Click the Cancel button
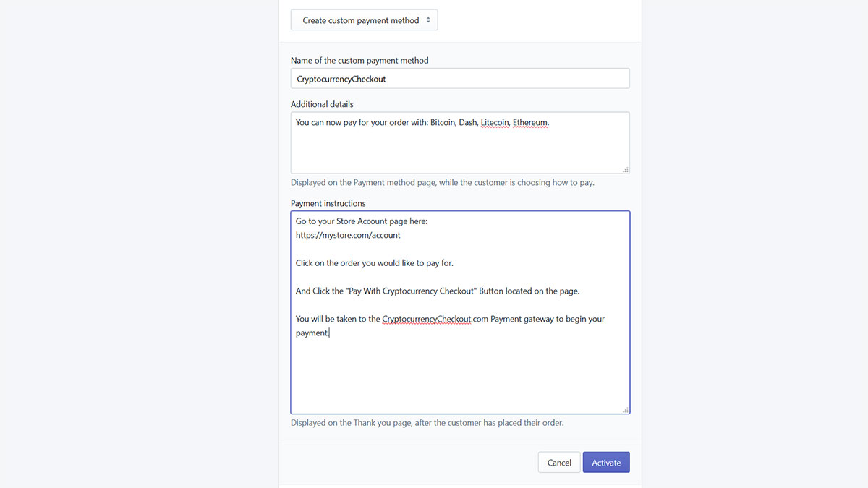Screen dimensions: 868x488 tap(559, 462)
